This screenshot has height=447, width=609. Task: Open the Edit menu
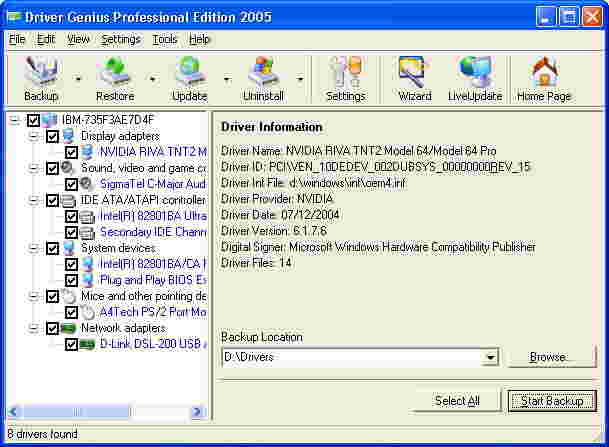pos(46,39)
